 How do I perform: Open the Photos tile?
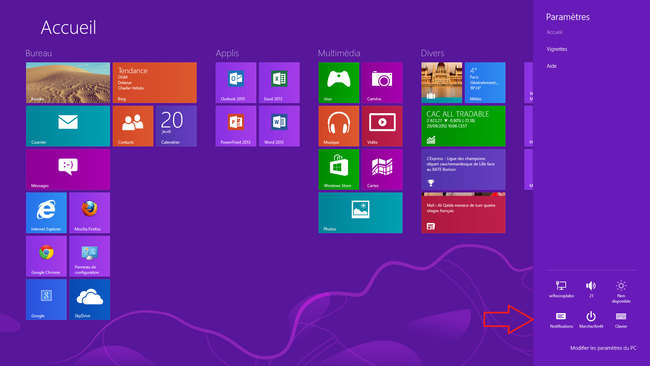360,213
